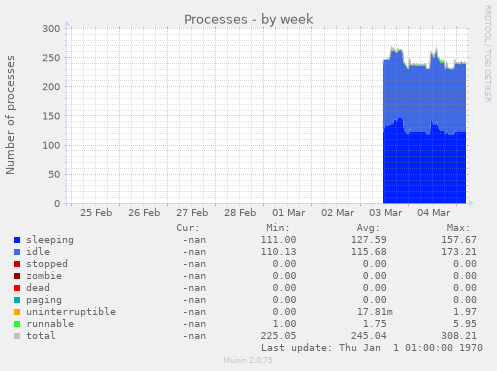Click the '01 Mar' x-axis label
This screenshot has width=497, height=371.
click(289, 213)
